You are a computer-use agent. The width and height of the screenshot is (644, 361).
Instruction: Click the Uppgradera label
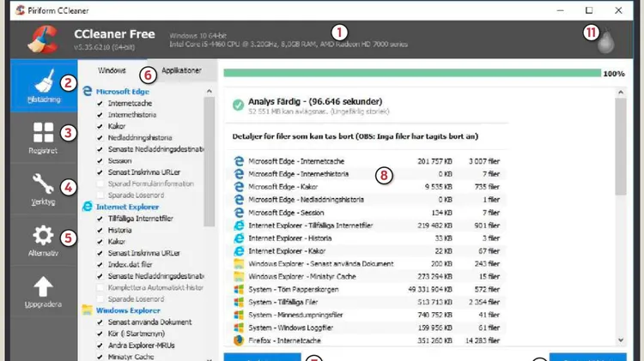(43, 304)
